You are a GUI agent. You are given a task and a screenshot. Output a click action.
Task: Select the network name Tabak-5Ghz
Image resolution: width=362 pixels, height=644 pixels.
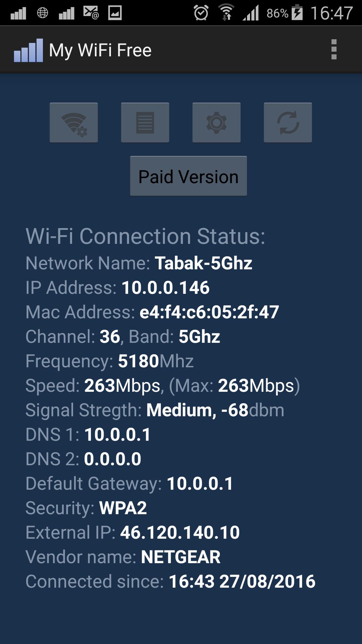[205, 263]
